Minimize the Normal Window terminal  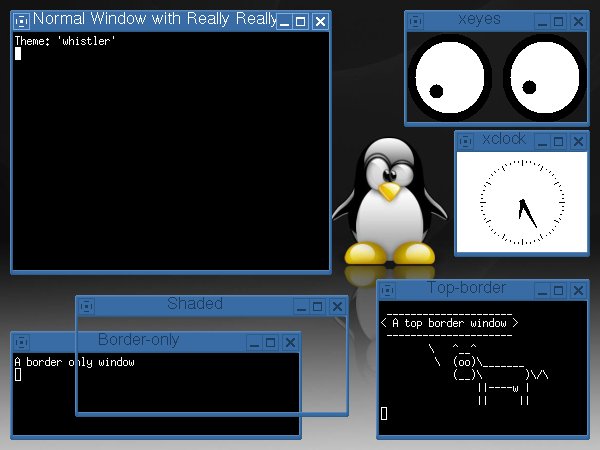[x=284, y=21]
